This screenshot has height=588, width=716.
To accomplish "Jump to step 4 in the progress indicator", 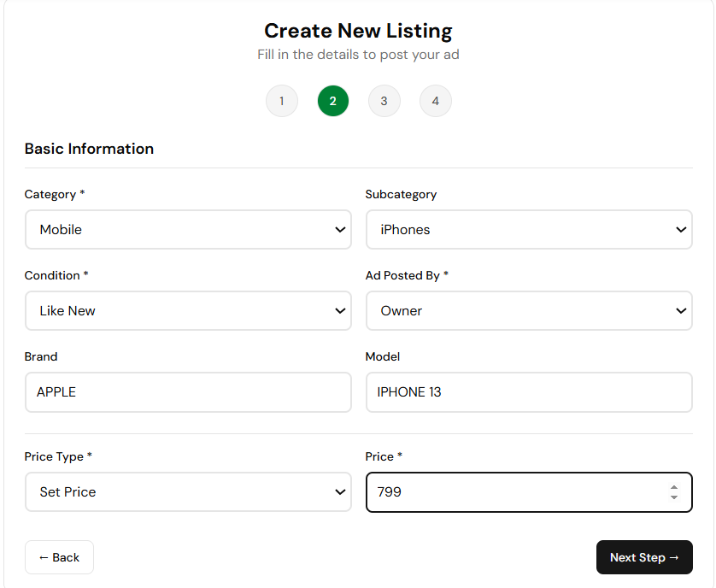I will coord(436,101).
